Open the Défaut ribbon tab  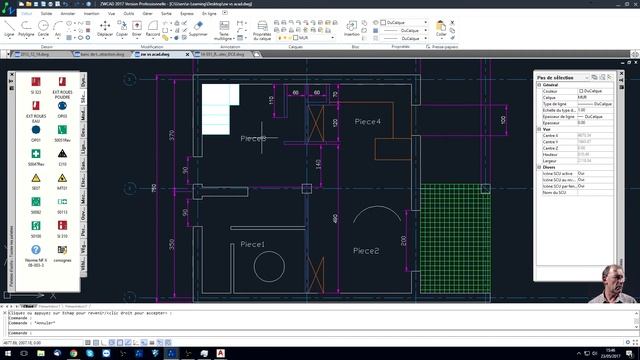coord(27,13)
